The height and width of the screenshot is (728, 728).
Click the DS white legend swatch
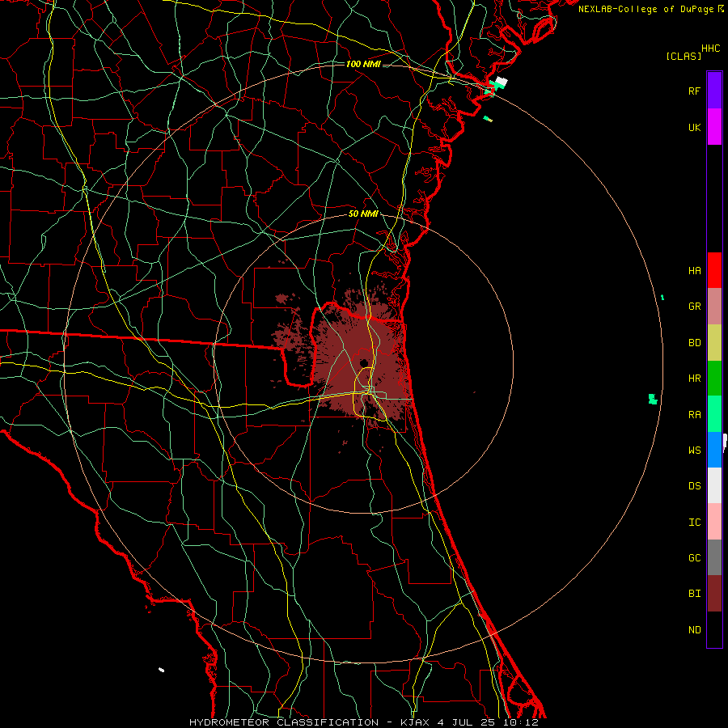point(714,485)
